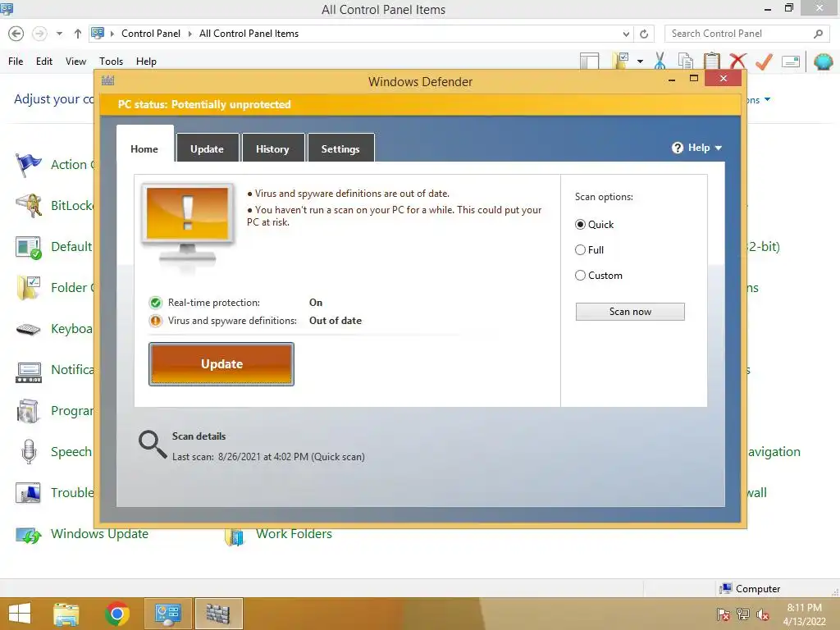Screen dimensions: 840x630
Task: Click the Control Panel window icon in title bar
Action: coord(7,8)
